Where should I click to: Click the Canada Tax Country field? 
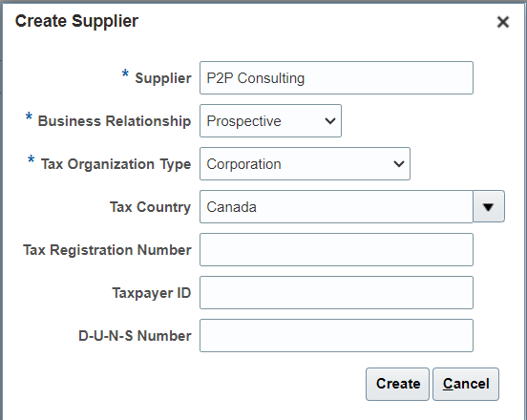coord(336,206)
